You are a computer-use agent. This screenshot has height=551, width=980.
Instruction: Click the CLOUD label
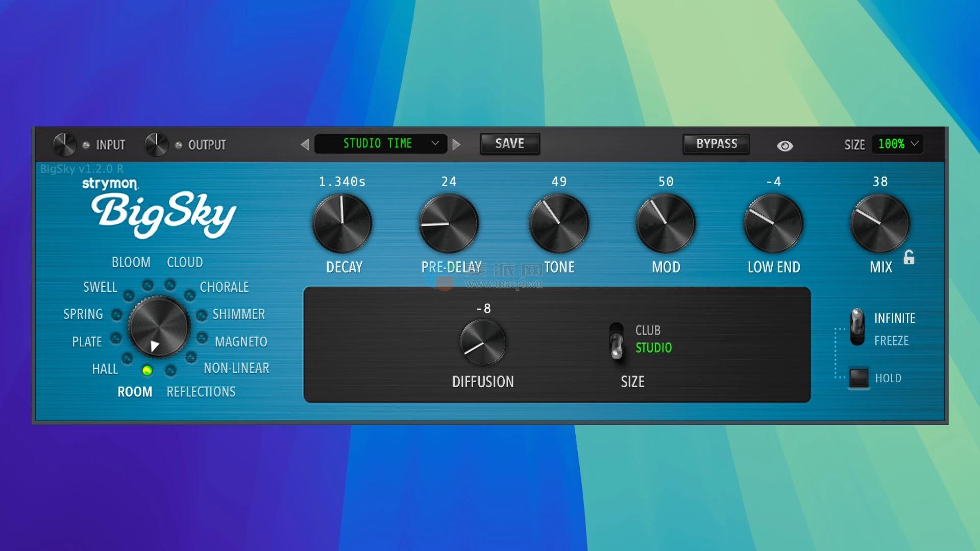click(185, 262)
